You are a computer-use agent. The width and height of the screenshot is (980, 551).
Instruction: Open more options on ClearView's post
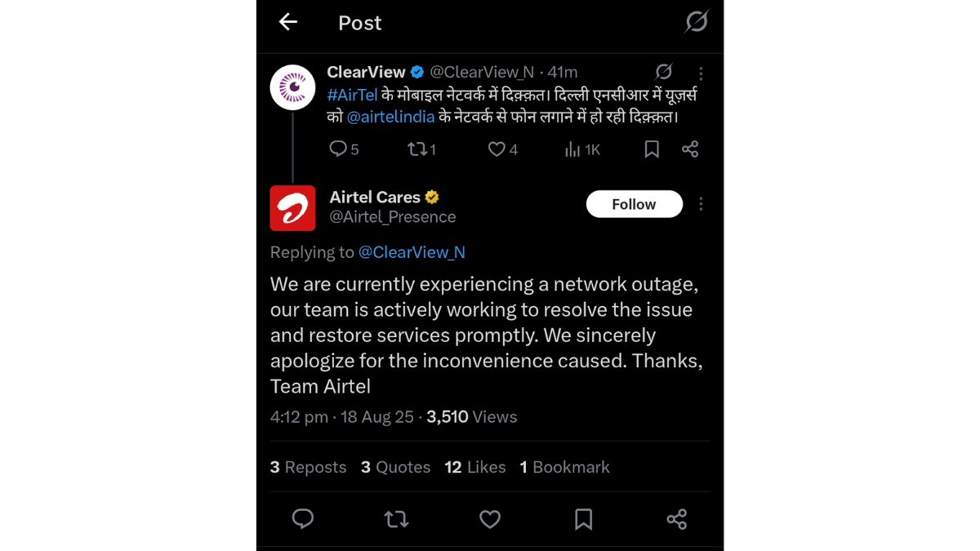(701, 73)
